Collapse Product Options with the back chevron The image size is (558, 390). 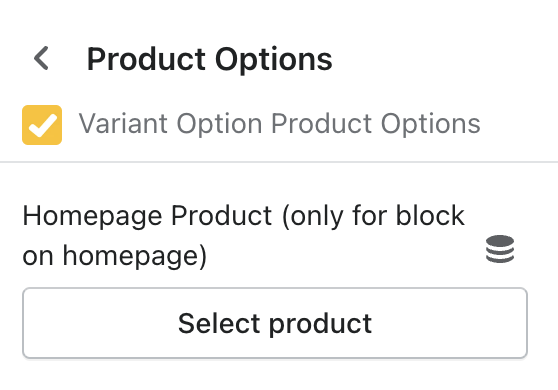coord(41,58)
